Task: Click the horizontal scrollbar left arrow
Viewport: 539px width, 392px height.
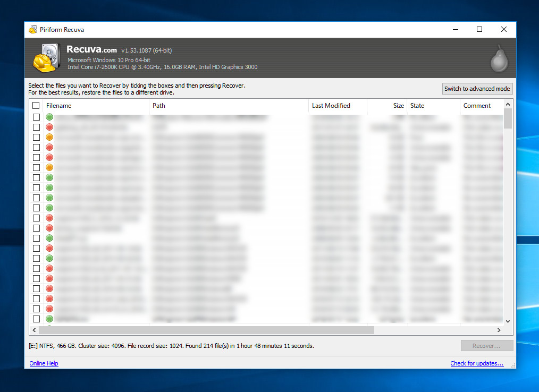Action: [34, 330]
